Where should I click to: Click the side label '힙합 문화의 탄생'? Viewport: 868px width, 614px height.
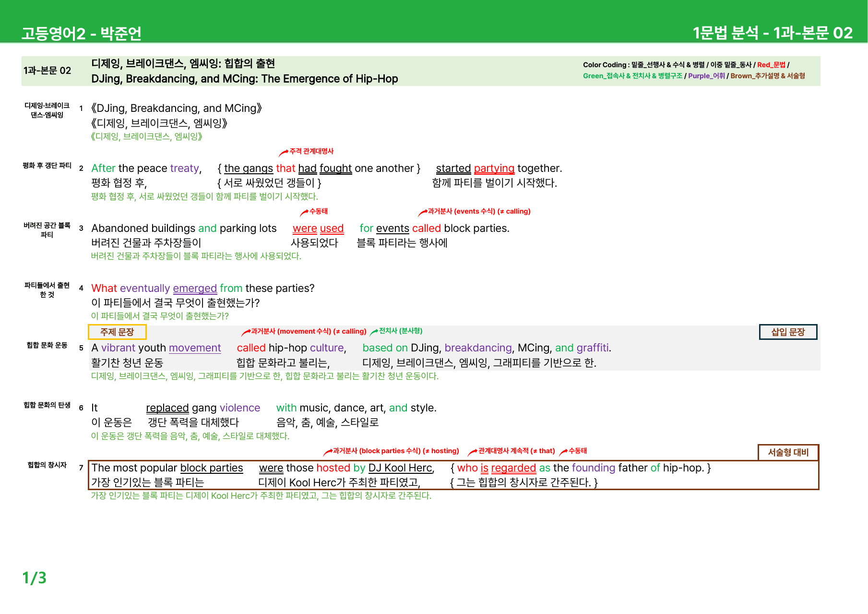pos(47,405)
